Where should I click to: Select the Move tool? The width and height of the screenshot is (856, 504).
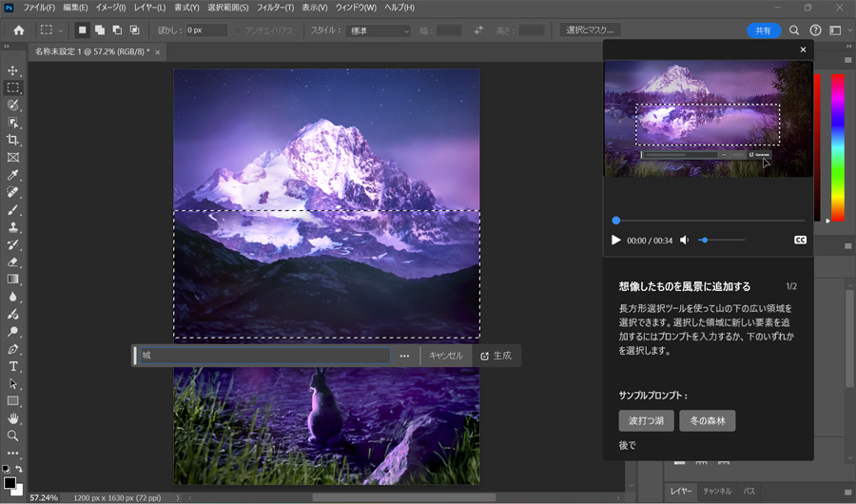click(12, 69)
